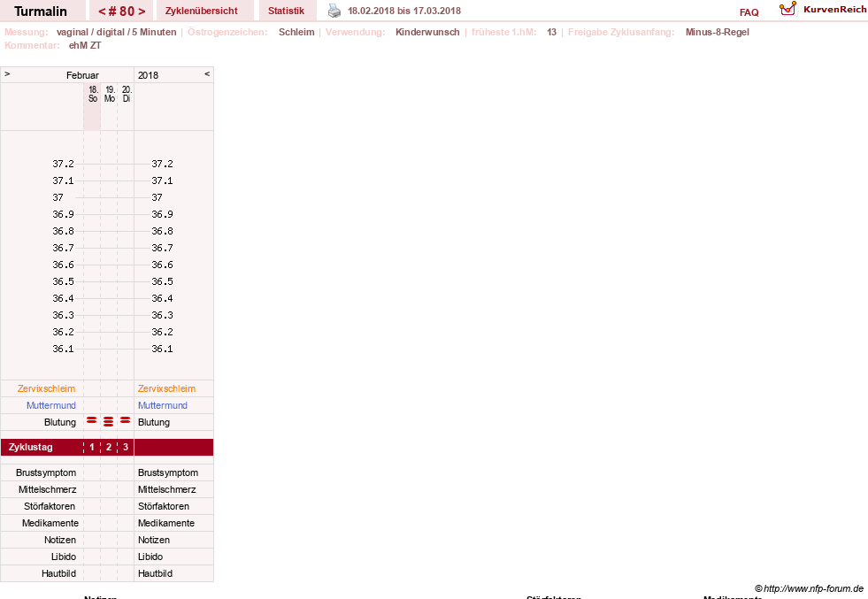
Task: Go to previous cycle with left arrow
Action: 102,12
